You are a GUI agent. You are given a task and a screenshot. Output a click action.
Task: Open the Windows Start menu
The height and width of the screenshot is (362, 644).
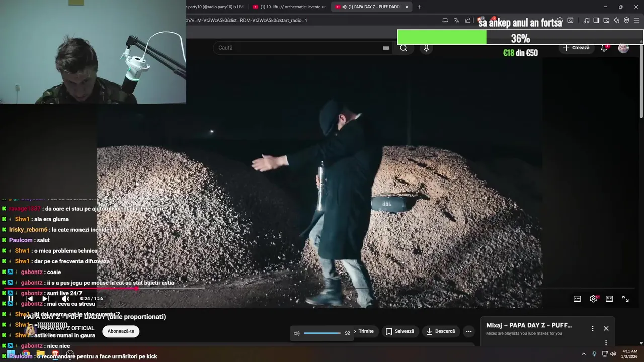(x=11, y=354)
